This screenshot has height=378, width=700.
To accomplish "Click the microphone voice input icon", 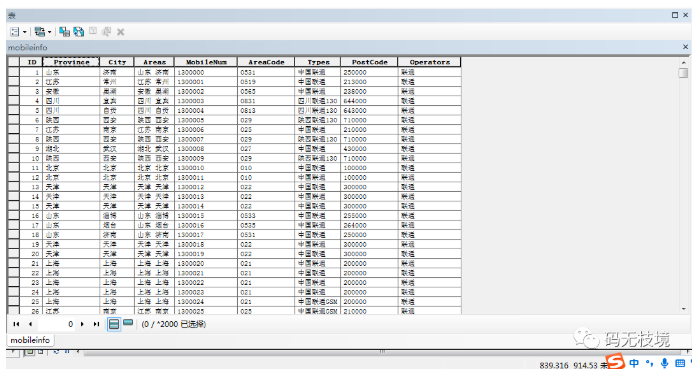I will pyautogui.click(x=665, y=363).
